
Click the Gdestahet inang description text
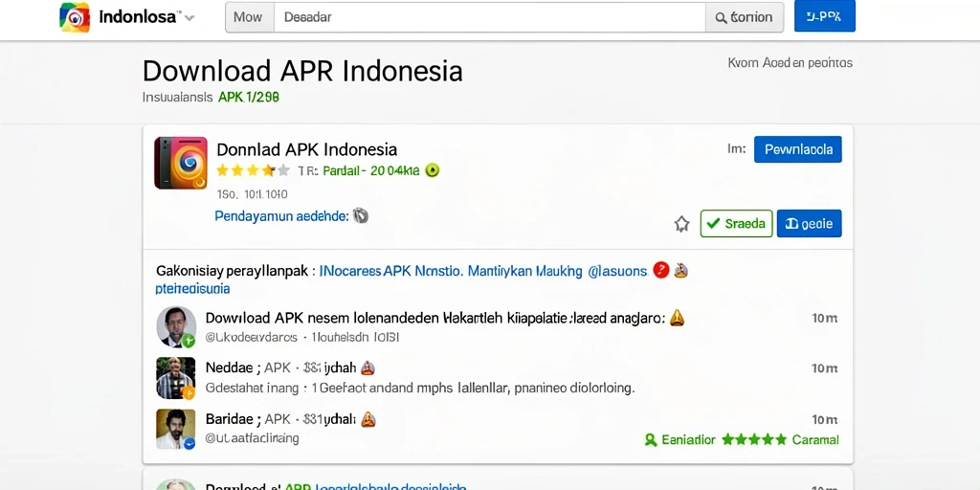pyautogui.click(x=420, y=389)
